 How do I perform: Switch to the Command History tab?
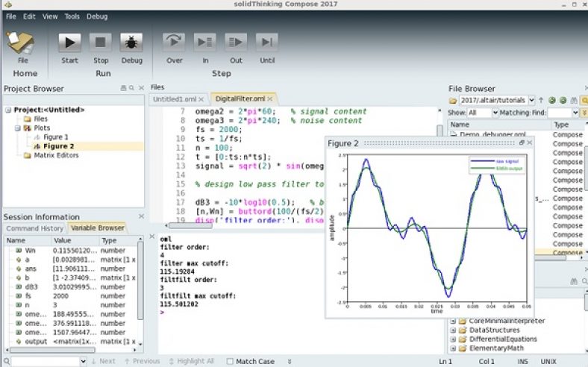(35, 228)
